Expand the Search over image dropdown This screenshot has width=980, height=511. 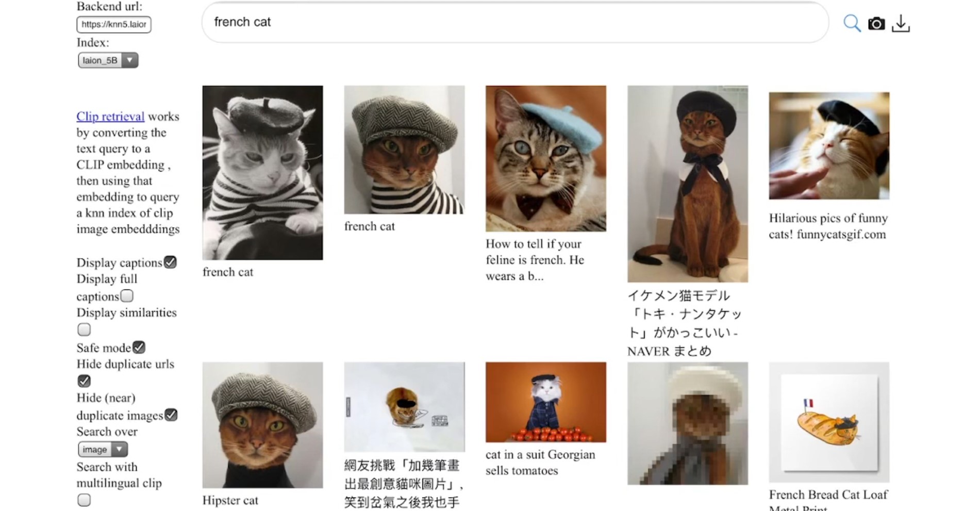pyautogui.click(x=103, y=450)
